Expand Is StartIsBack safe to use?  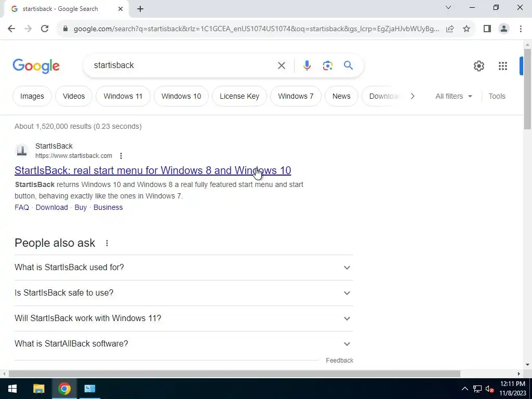point(183,293)
